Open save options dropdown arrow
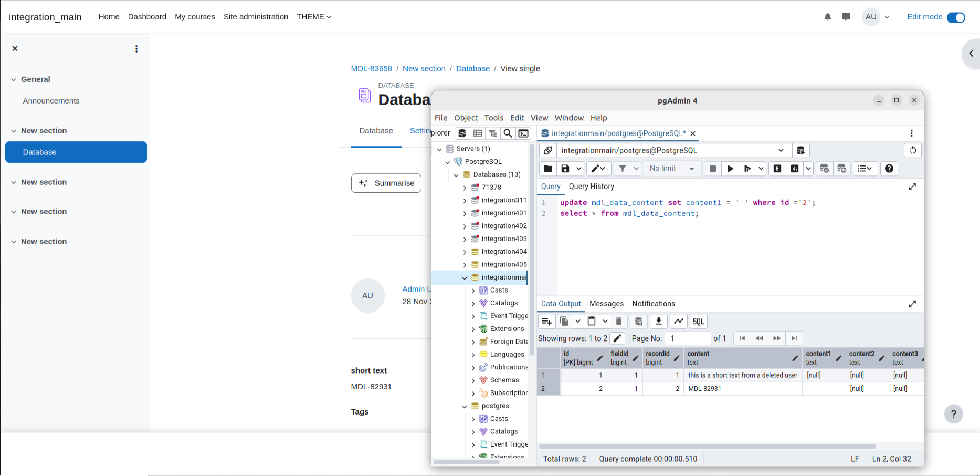The width and height of the screenshot is (980, 476). 578,169
